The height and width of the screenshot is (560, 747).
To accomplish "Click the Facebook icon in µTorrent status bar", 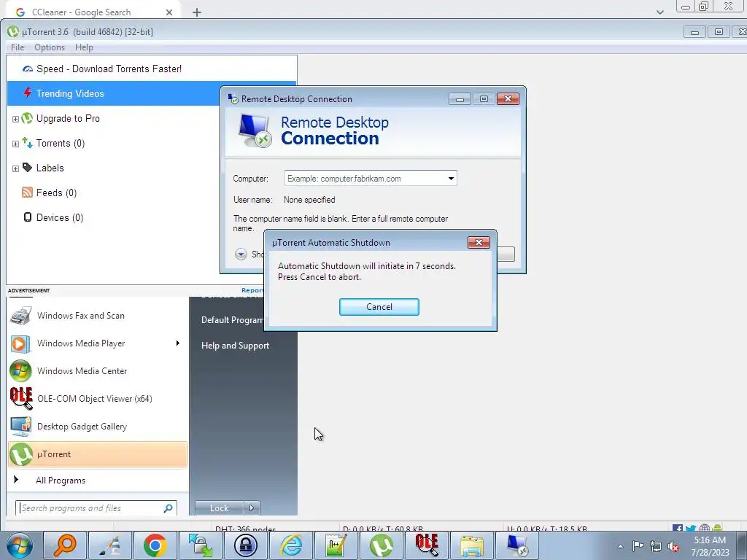I will [x=678, y=528].
